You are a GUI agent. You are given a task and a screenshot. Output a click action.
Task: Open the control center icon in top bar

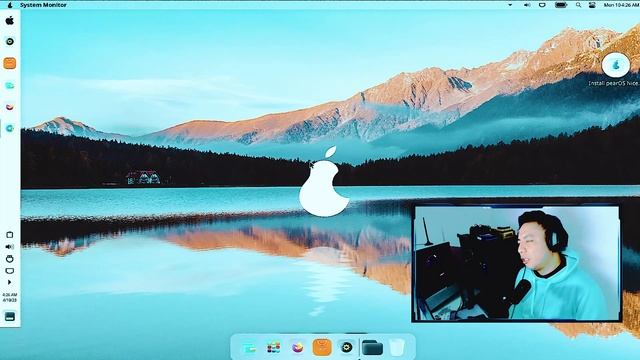(592, 5)
